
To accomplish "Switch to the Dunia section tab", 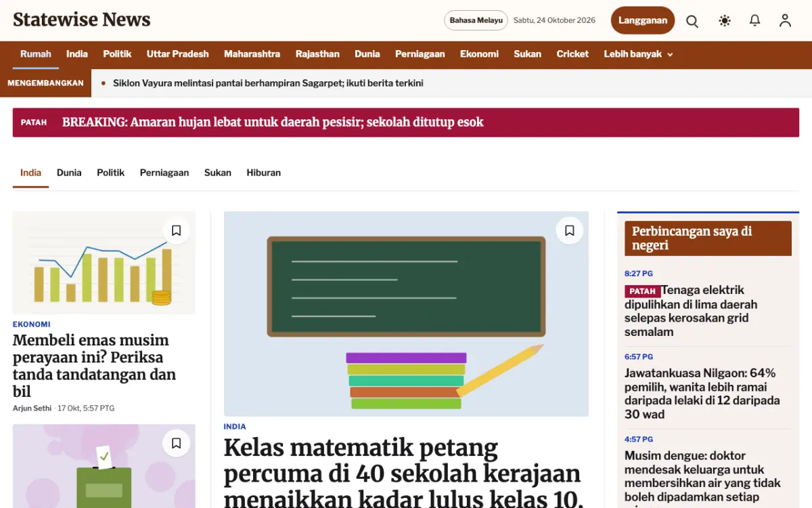I will 69,173.
